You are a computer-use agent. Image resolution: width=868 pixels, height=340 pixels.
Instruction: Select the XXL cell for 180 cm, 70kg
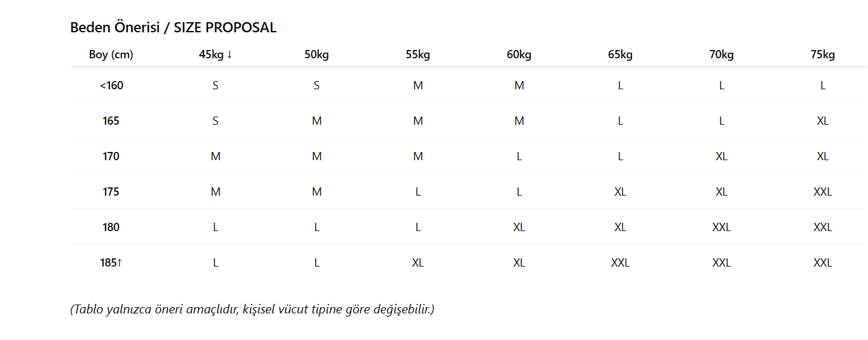click(x=721, y=227)
